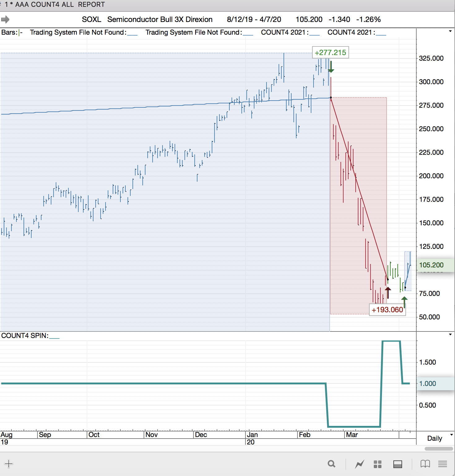Click the 105.200 current price tag on axis

click(435, 265)
